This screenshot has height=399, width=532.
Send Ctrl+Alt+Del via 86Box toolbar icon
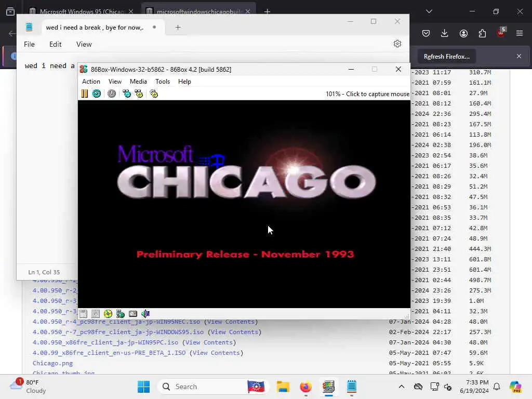click(x=127, y=94)
